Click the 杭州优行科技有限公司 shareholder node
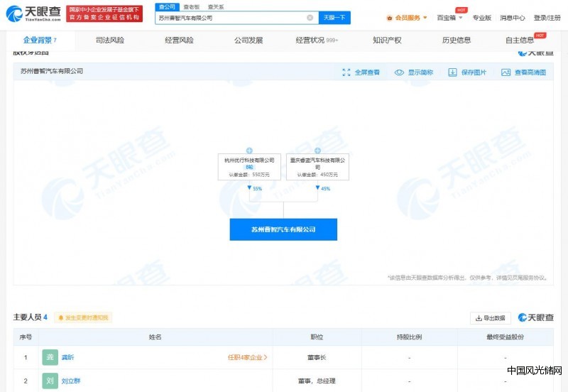This screenshot has height=392, width=568. [249, 167]
